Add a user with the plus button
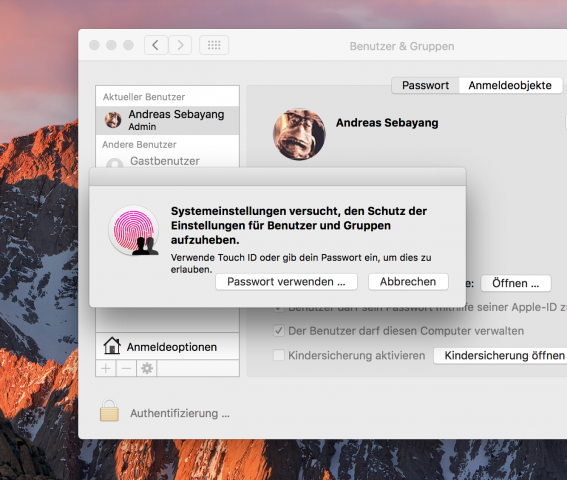Viewport: 567px width, 480px height. coord(106,369)
